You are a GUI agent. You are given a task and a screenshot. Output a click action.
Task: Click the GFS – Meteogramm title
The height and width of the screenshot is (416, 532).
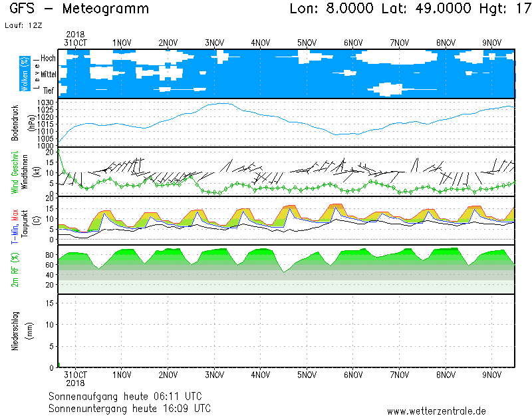[79, 9]
